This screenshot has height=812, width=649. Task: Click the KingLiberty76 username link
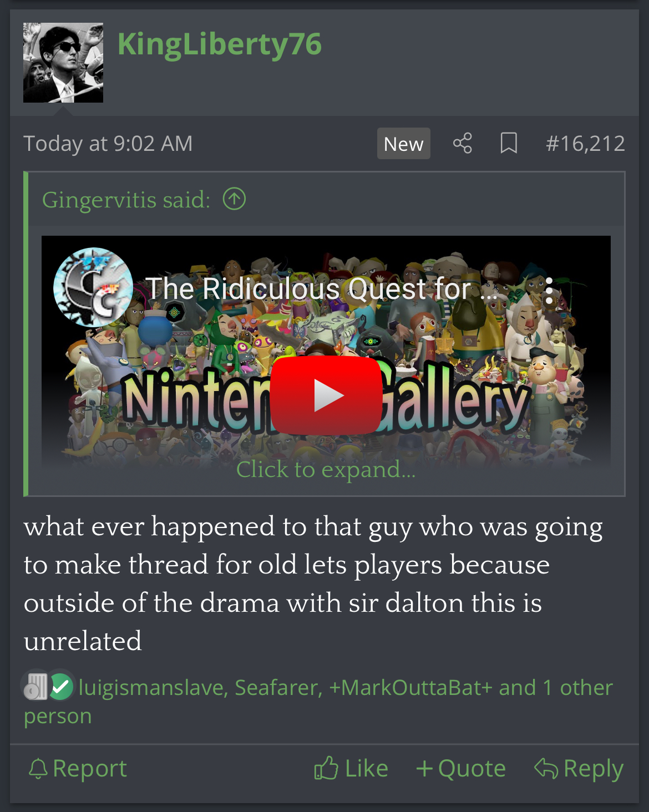click(x=220, y=44)
